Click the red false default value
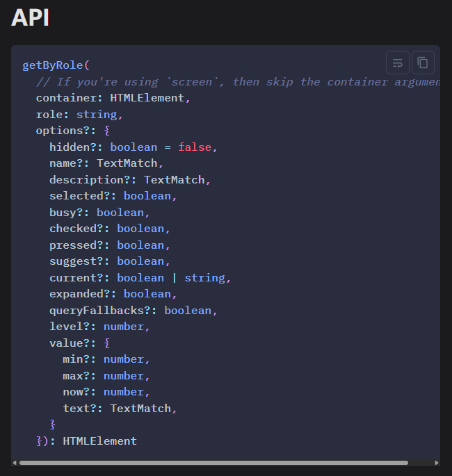This screenshot has height=476, width=452. 195,147
